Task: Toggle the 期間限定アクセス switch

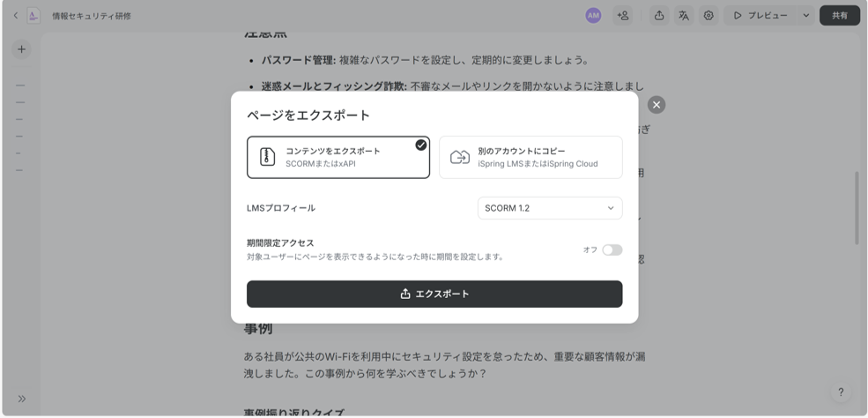Action: (612, 250)
